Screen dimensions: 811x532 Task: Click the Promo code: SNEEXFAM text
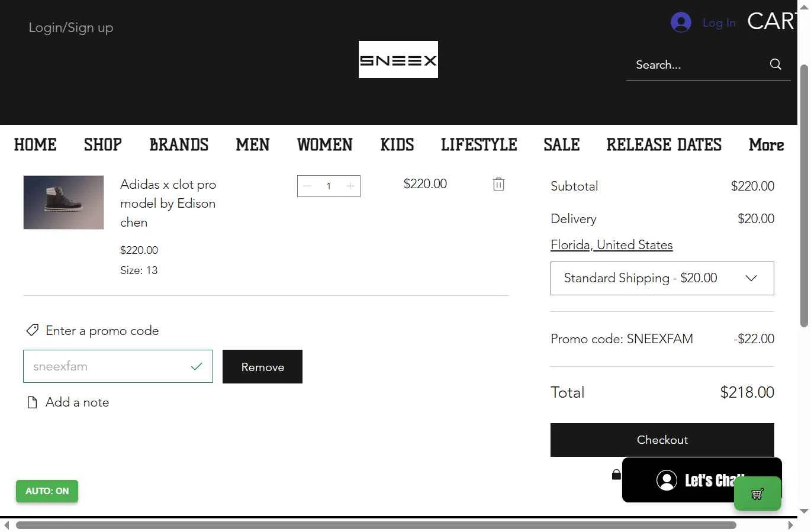622,339
